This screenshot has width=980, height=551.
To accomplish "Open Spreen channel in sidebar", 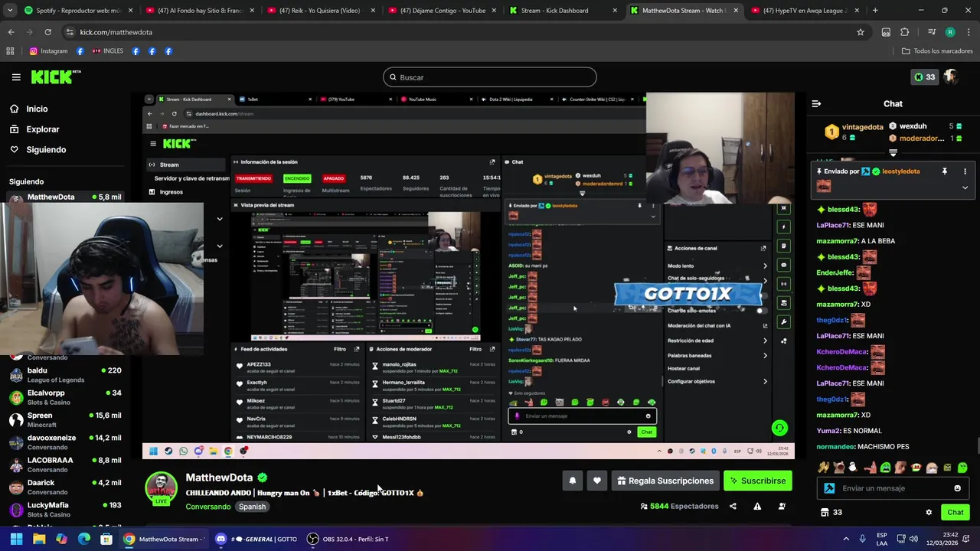I will pos(65,419).
